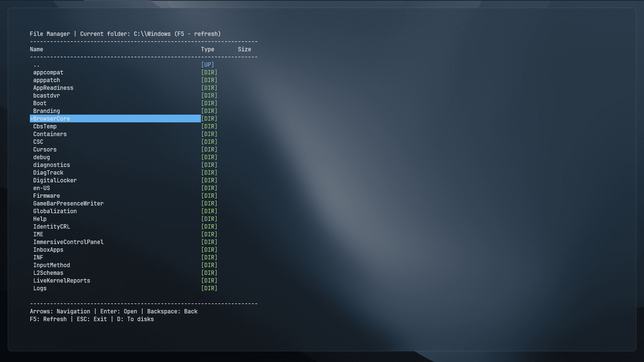This screenshot has height=362, width=644.
Task: Select the ImmersiveControlPanel folder
Action: (68, 242)
